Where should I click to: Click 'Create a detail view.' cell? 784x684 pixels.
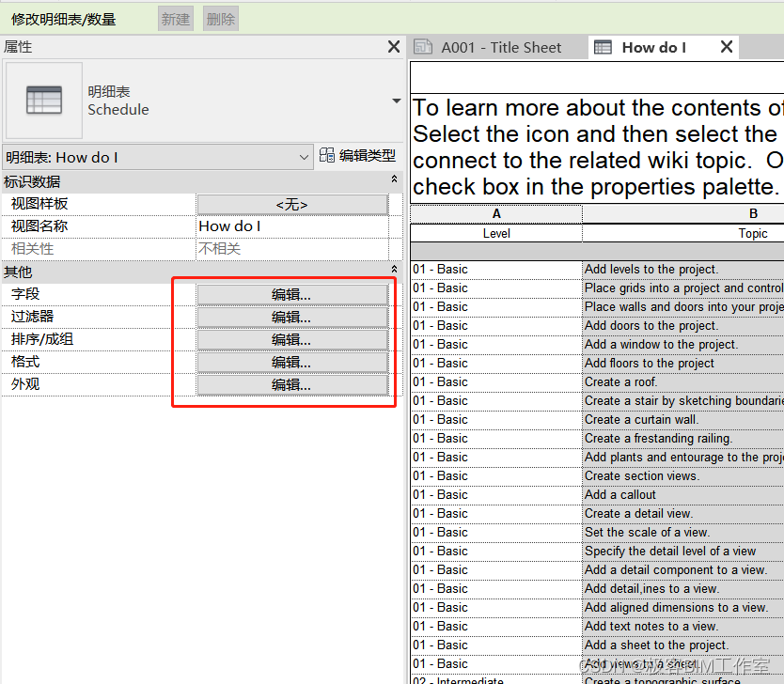(683, 514)
